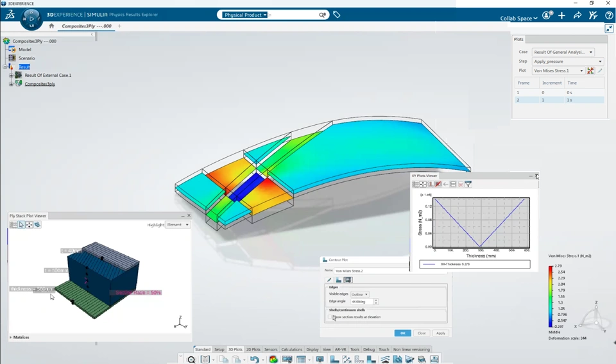Viewport: 616px width, 364px height.
Task: Switch to the 2D Plots tab
Action: (x=253, y=349)
